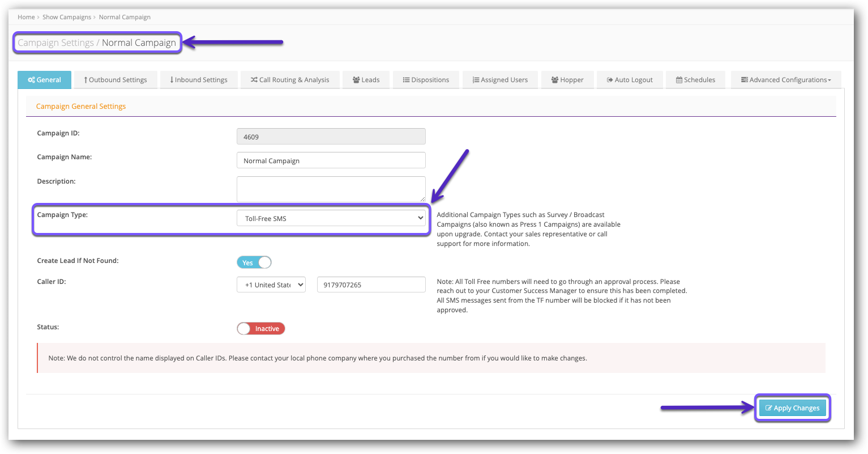Click the Caller ID label

point(52,282)
